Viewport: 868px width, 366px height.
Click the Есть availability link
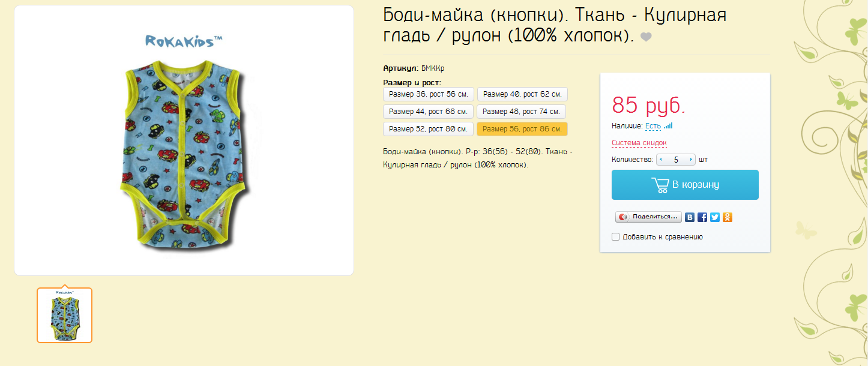[653, 126]
